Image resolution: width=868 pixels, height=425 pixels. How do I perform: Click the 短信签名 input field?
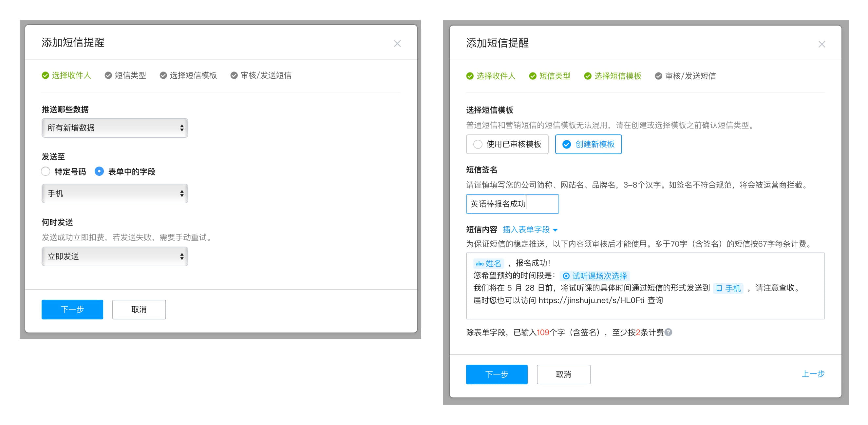pos(512,204)
